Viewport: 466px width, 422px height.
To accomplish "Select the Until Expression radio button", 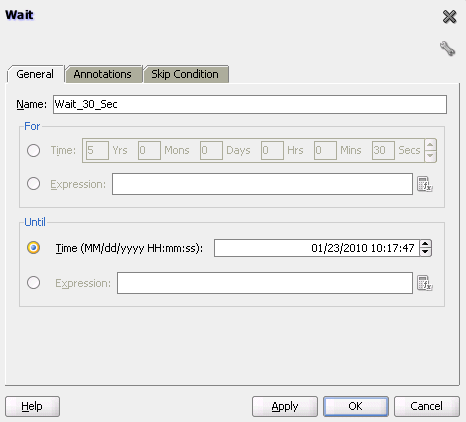I will click(x=33, y=283).
